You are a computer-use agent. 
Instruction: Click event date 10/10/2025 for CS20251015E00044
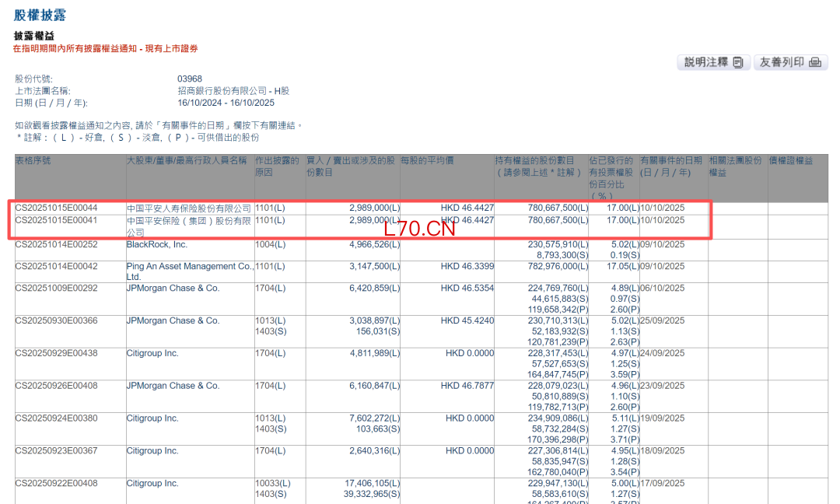(x=662, y=208)
